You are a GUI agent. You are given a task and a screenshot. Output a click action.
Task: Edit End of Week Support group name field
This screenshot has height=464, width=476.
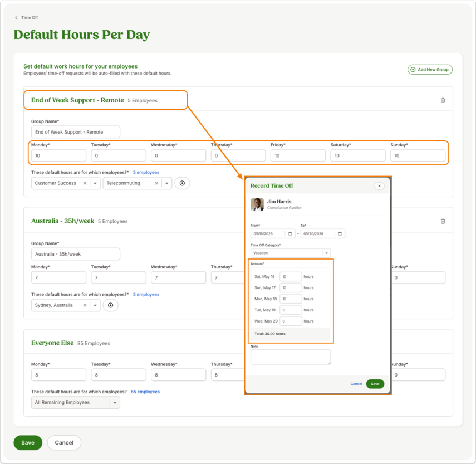pos(76,132)
